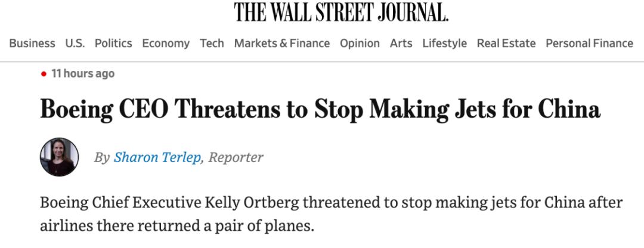Open Sharon Terlep author link

pos(157,157)
